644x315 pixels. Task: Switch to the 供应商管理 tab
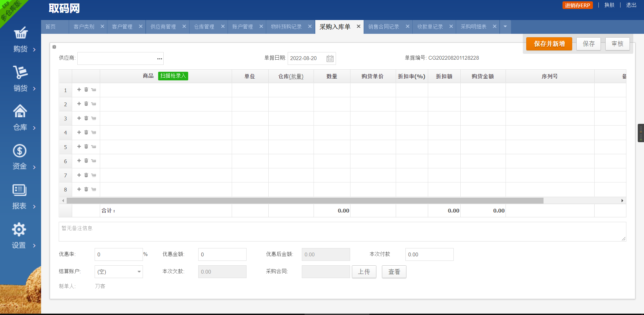(163, 27)
